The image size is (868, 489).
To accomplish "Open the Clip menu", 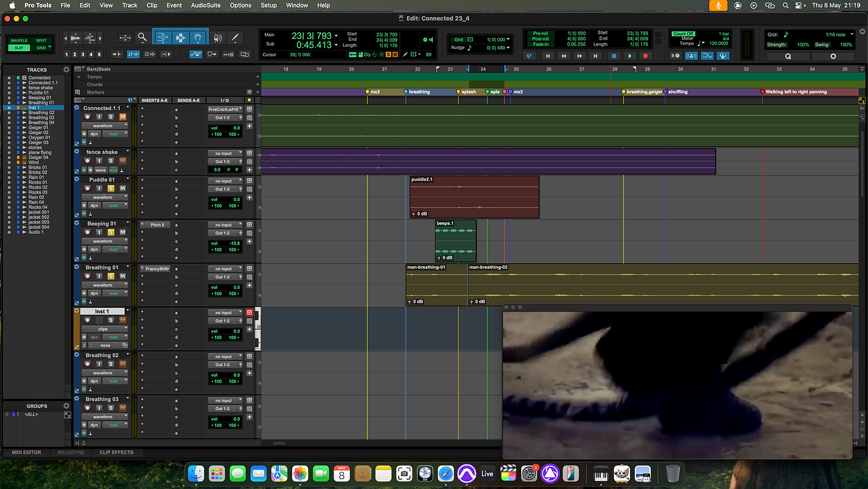I will tap(152, 5).
